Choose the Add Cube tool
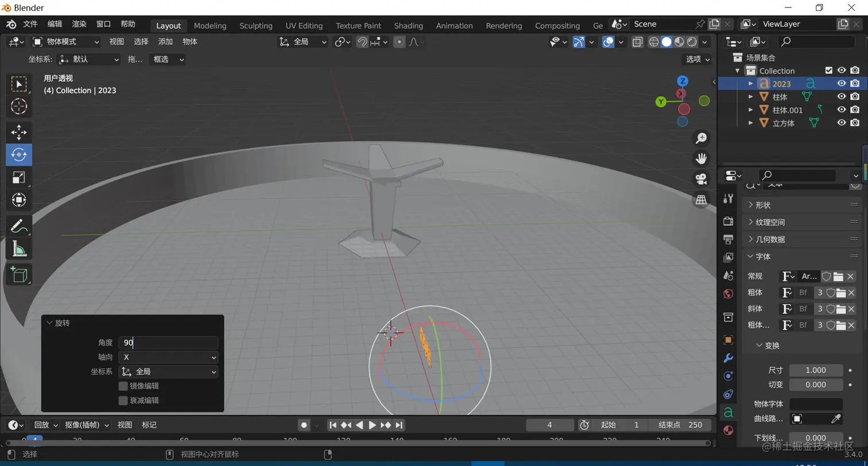Screen dimensions: 868x466 (x=19, y=274)
